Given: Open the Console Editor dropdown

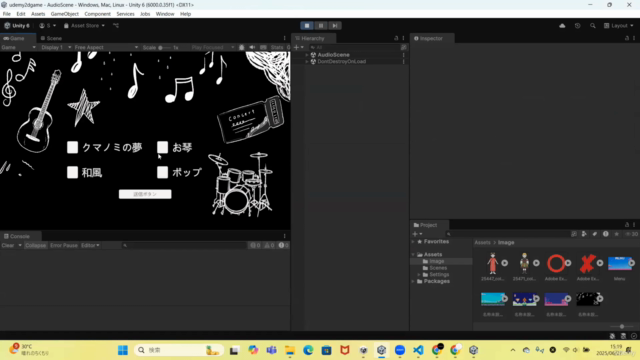Looking at the screenshot, I should [90, 245].
